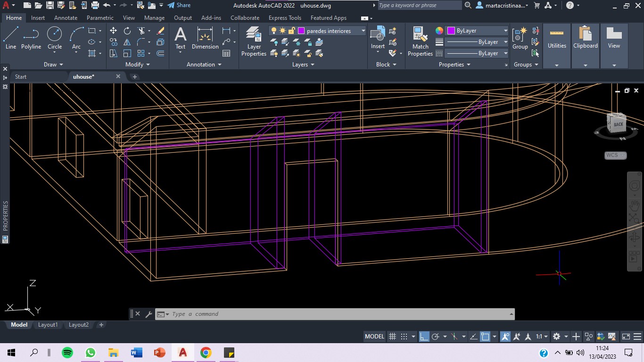This screenshot has width=644, height=362.
Task: Open the Insert ribbon tab
Action: click(38, 18)
